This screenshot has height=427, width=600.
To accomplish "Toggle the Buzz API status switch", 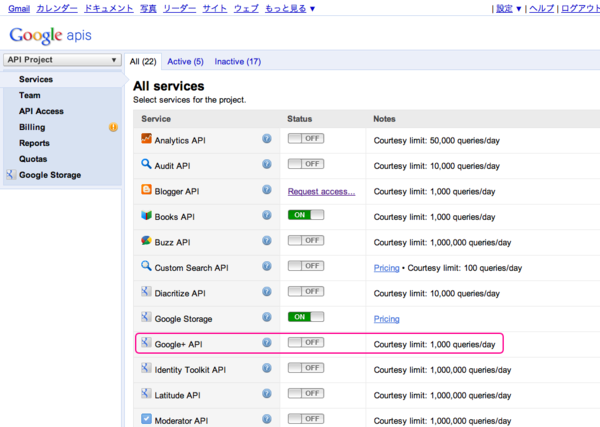I will pyautogui.click(x=306, y=240).
